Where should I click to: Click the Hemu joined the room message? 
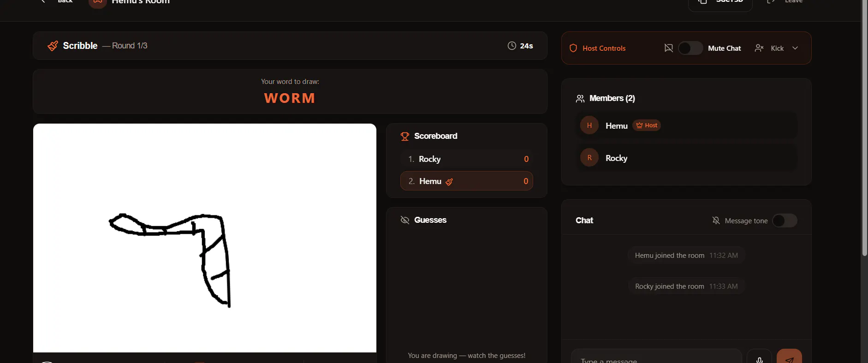686,256
